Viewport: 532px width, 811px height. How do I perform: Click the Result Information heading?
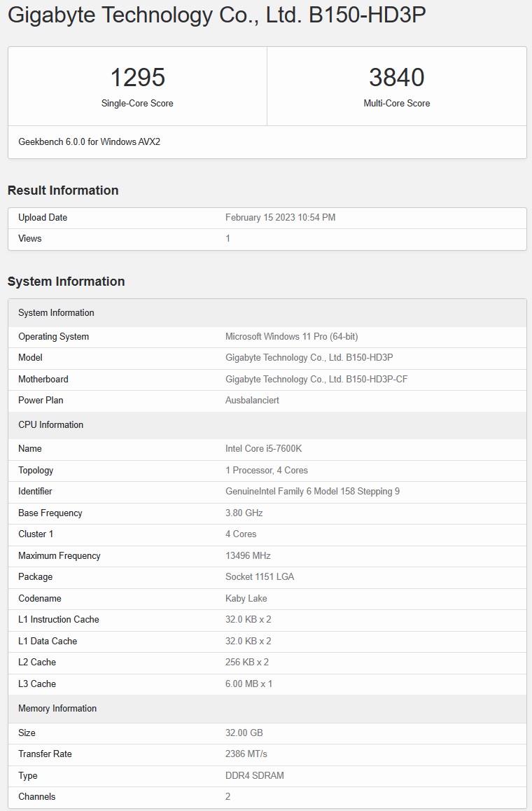point(63,190)
